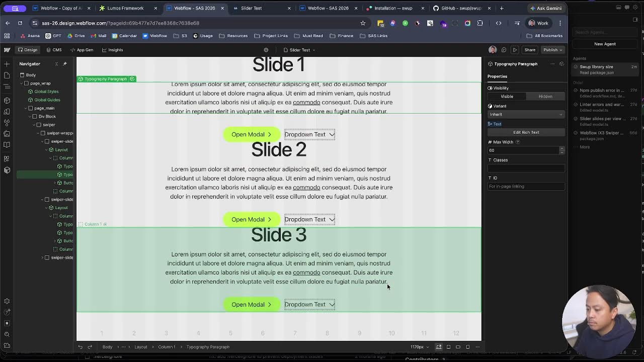Open the Style selectors panel icon
The height and width of the screenshot is (362, 644).
point(7,111)
